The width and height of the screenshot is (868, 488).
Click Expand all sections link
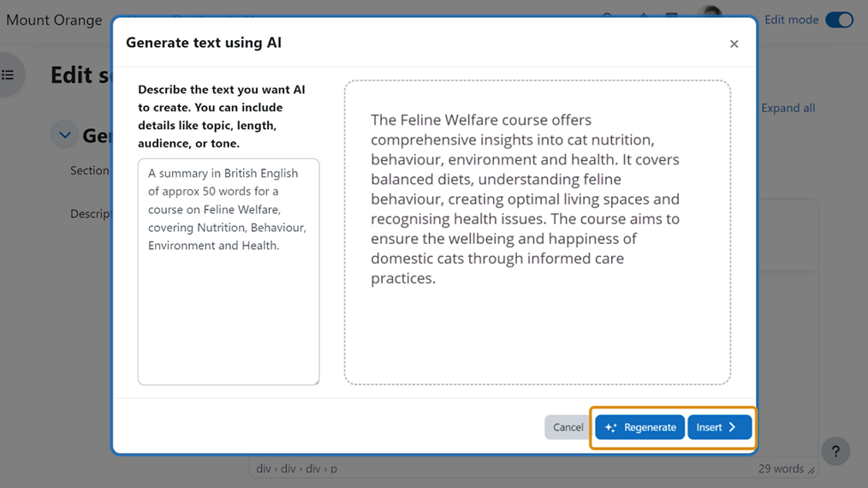(x=788, y=108)
